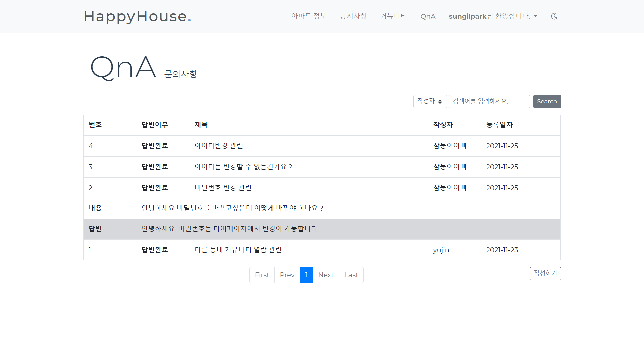Open the 공지사항 page

point(353,16)
